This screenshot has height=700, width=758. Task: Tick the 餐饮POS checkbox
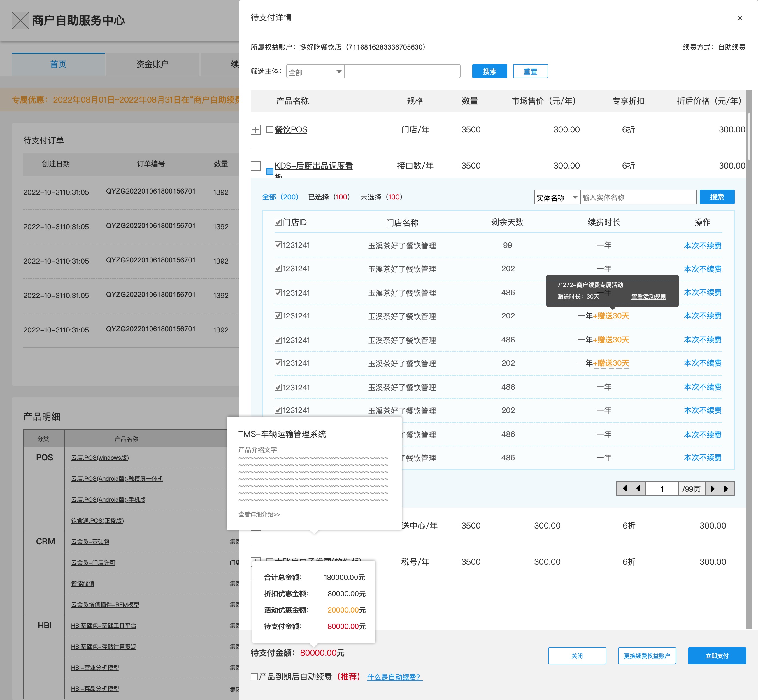270,129
